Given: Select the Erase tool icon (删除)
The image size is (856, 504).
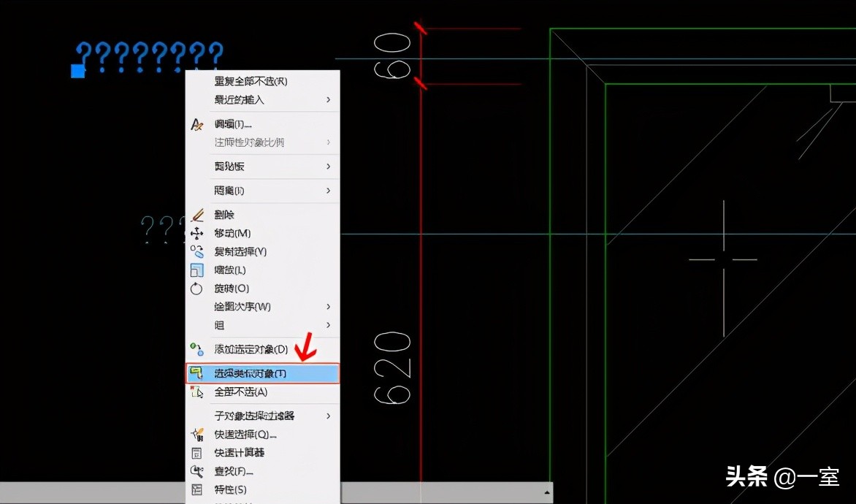Looking at the screenshot, I should click(x=196, y=215).
